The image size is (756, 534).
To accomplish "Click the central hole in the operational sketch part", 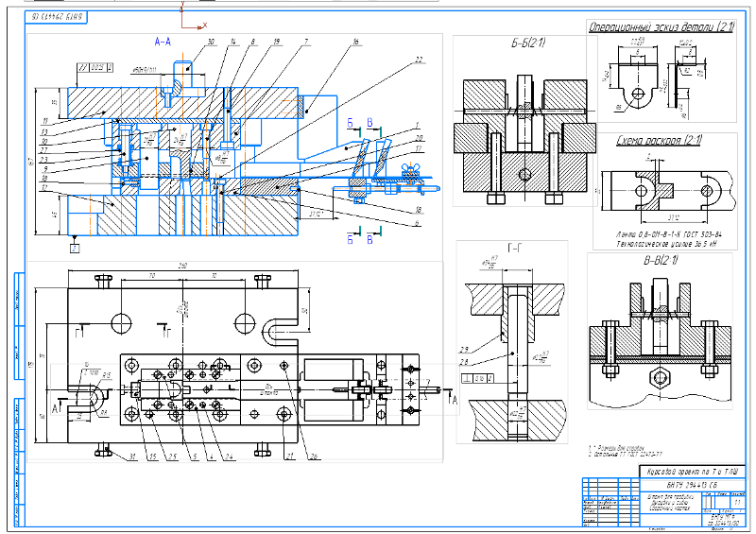I will (637, 94).
